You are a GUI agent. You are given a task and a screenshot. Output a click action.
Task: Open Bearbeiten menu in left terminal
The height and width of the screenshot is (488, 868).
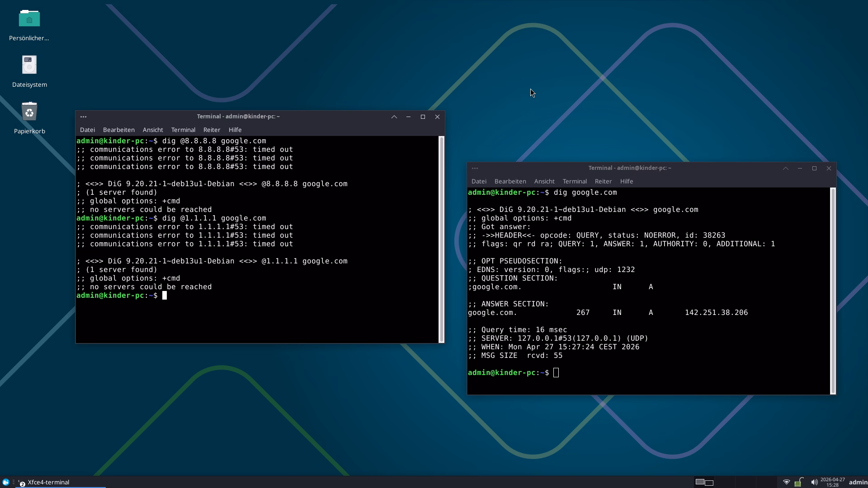pyautogui.click(x=118, y=130)
